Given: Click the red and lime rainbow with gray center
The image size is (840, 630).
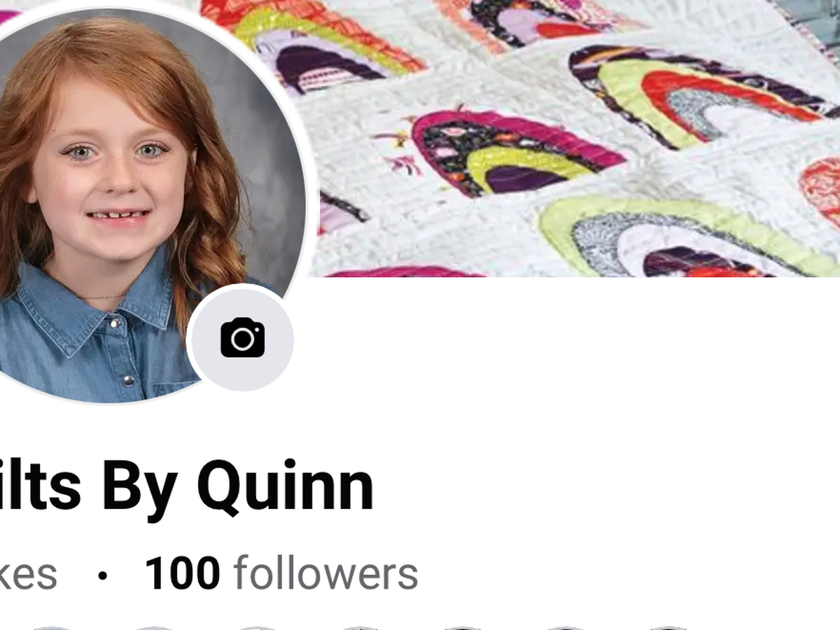Looking at the screenshot, I should click(x=700, y=94).
